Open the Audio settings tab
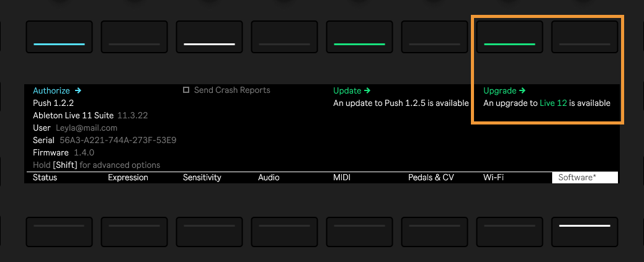644x262 pixels. click(x=269, y=178)
